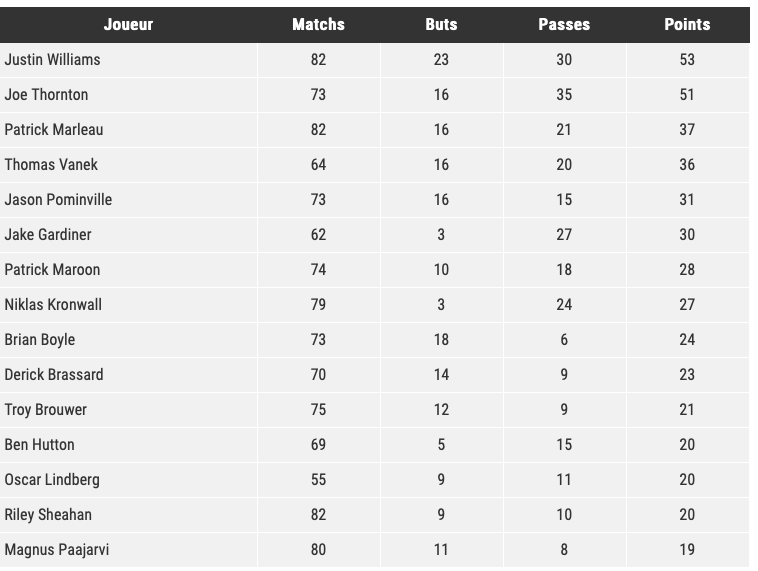Select the Joe Thornton row name
The width and height of the screenshot is (758, 571).
(46, 94)
